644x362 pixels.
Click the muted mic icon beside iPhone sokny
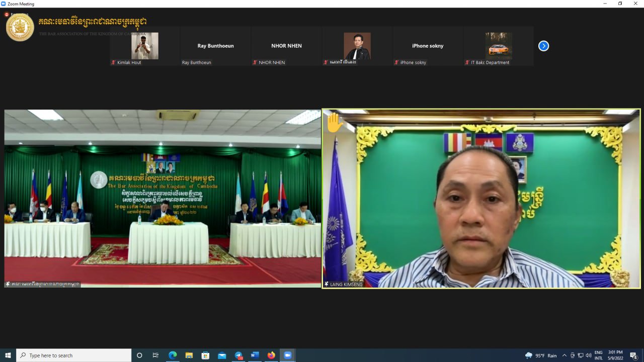(x=397, y=62)
